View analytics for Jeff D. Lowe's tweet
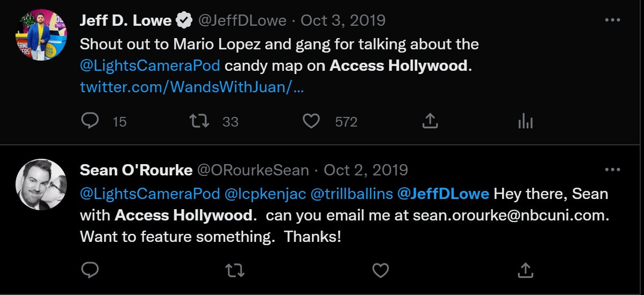 (526, 122)
